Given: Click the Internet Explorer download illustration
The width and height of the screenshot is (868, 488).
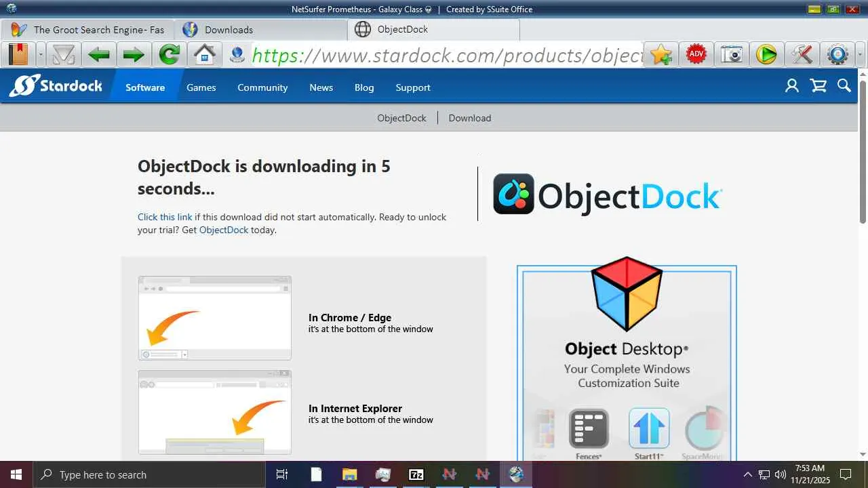Looking at the screenshot, I should (215, 412).
